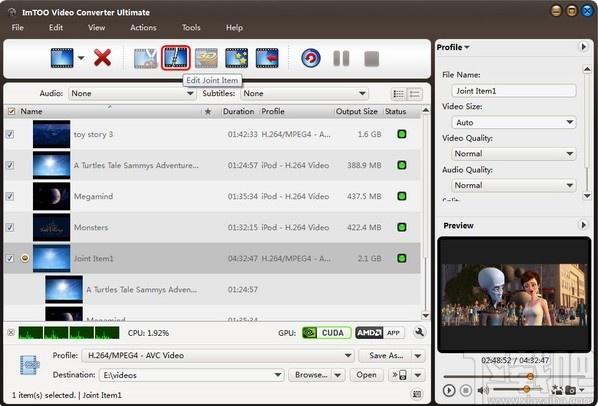Open the Help menu
Image resolution: width=598 pixels, height=406 pixels.
click(234, 27)
